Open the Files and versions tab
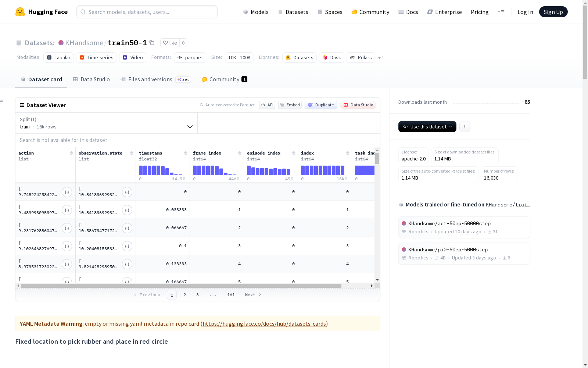This screenshot has height=368, width=588. pos(155,79)
